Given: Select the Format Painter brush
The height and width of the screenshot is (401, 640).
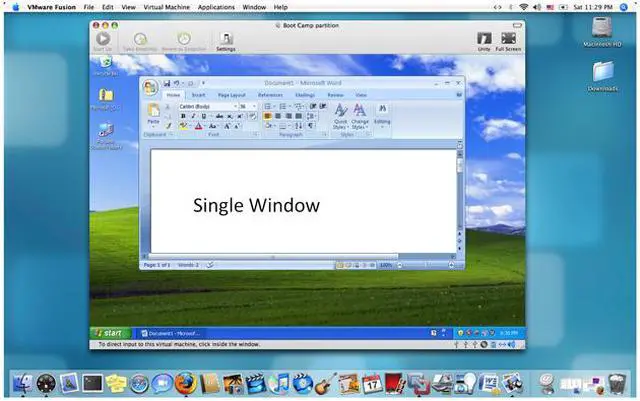Looking at the screenshot, I should click(168, 126).
